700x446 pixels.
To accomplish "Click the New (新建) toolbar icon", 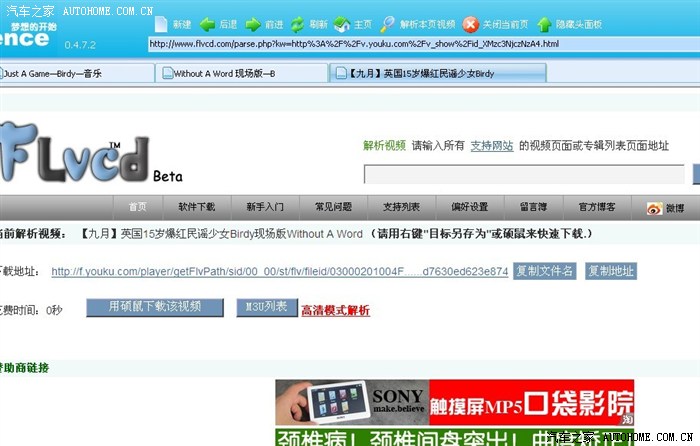I will 158,23.
